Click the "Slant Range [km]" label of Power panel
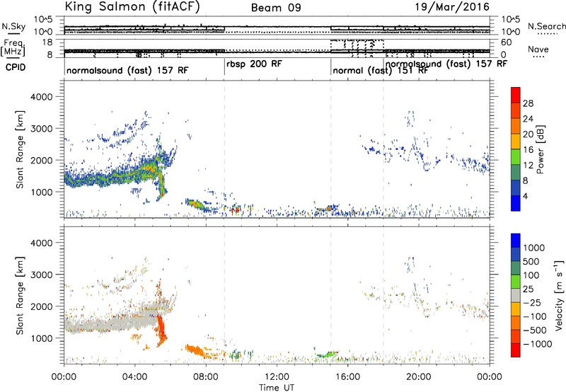Viewport: 566px width, 392px height. coord(20,149)
